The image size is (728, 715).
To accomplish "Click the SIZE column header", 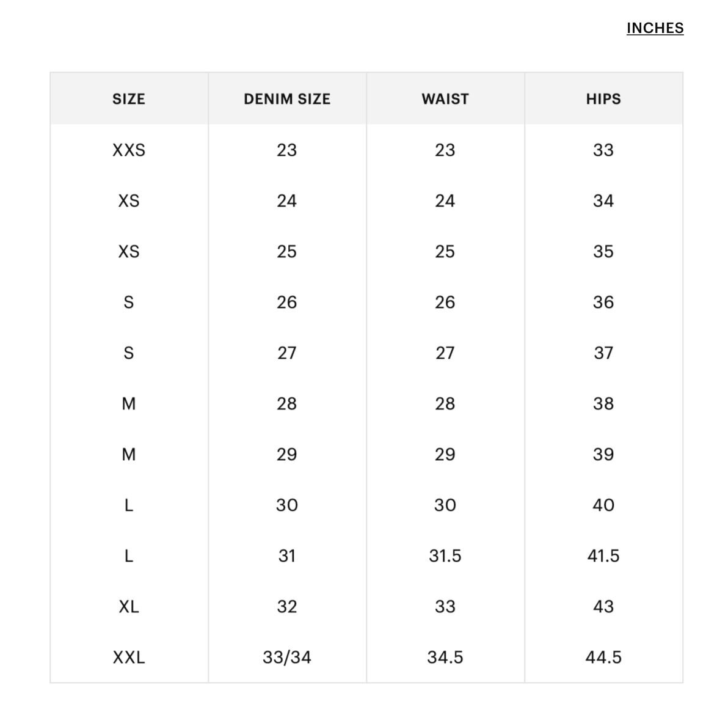I will 129,99.
